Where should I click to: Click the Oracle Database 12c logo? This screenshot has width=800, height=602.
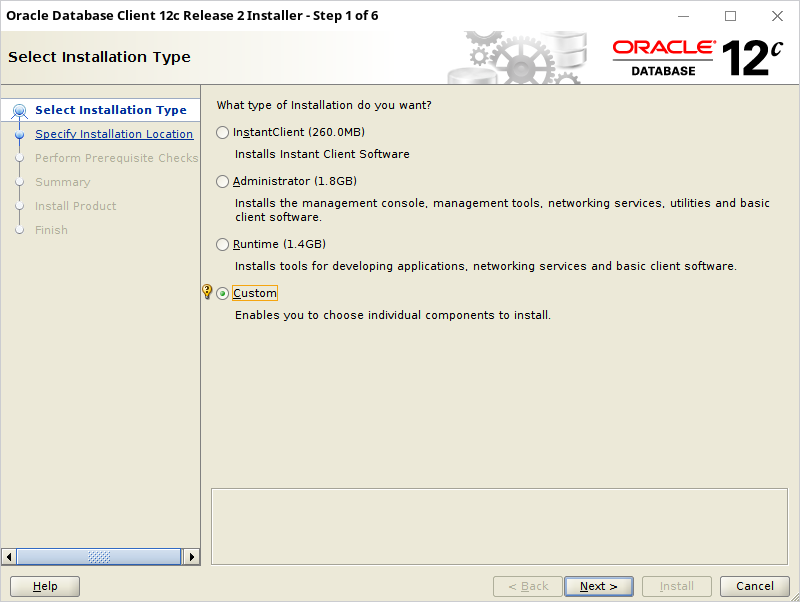tap(697, 58)
